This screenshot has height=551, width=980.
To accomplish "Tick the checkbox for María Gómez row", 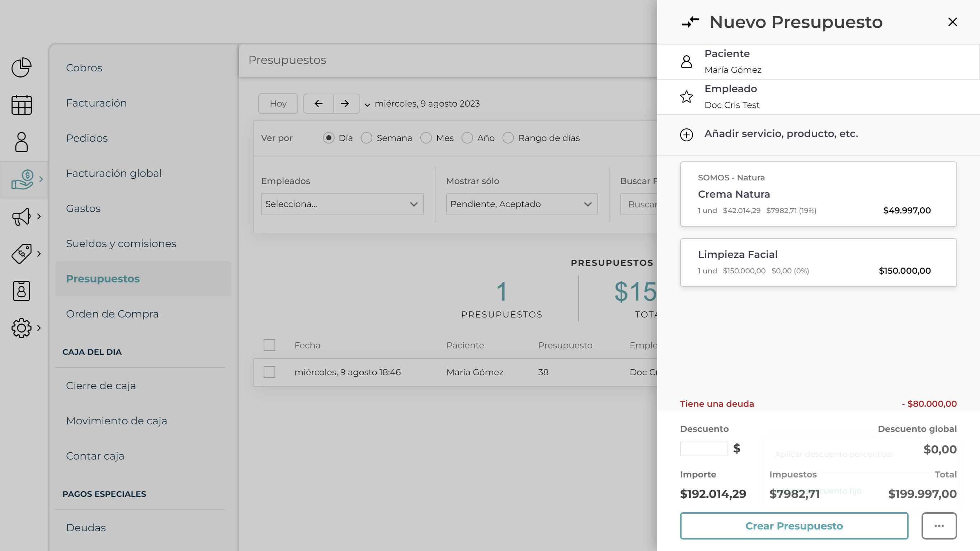I will (x=269, y=372).
